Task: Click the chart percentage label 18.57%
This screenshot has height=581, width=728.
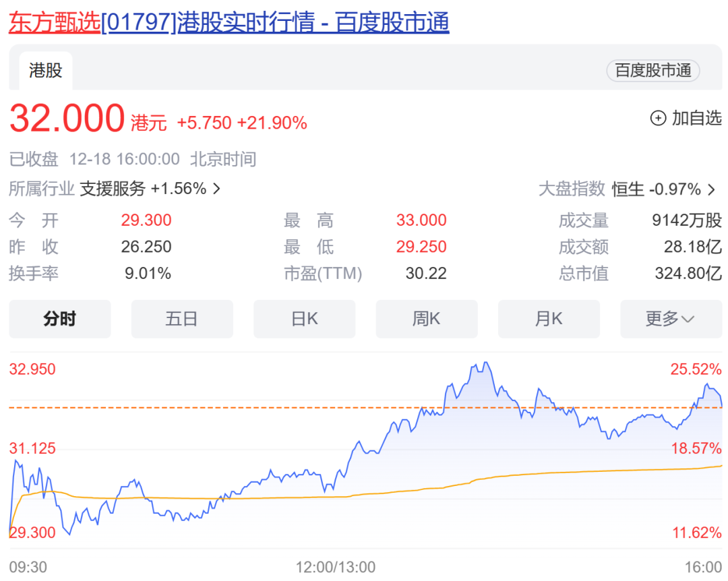Action: 696,449
